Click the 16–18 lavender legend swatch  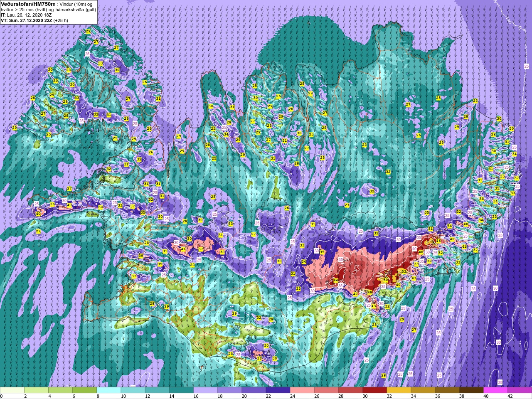pyautogui.click(x=205, y=391)
